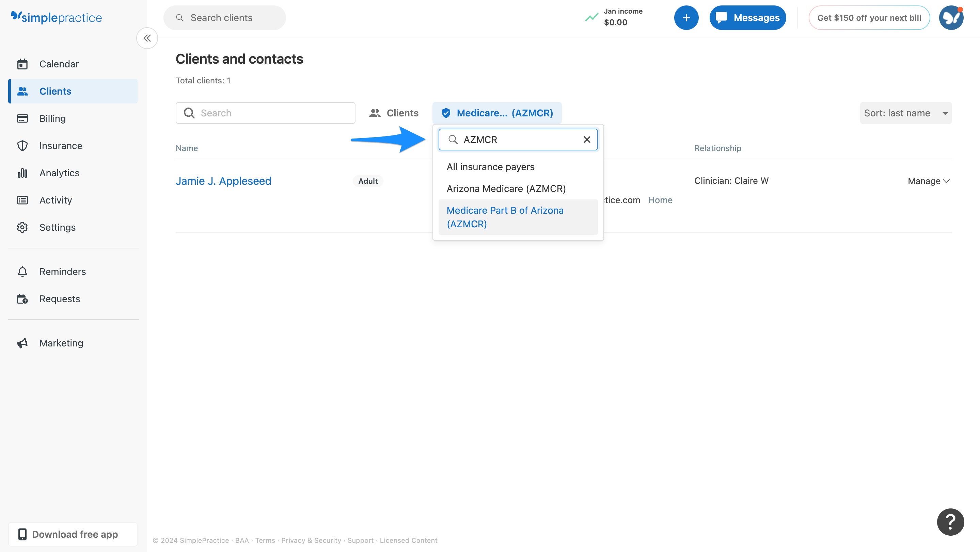The width and height of the screenshot is (980, 552).
Task: Open Jamie J. Appleseed's client profile
Action: pos(223,181)
